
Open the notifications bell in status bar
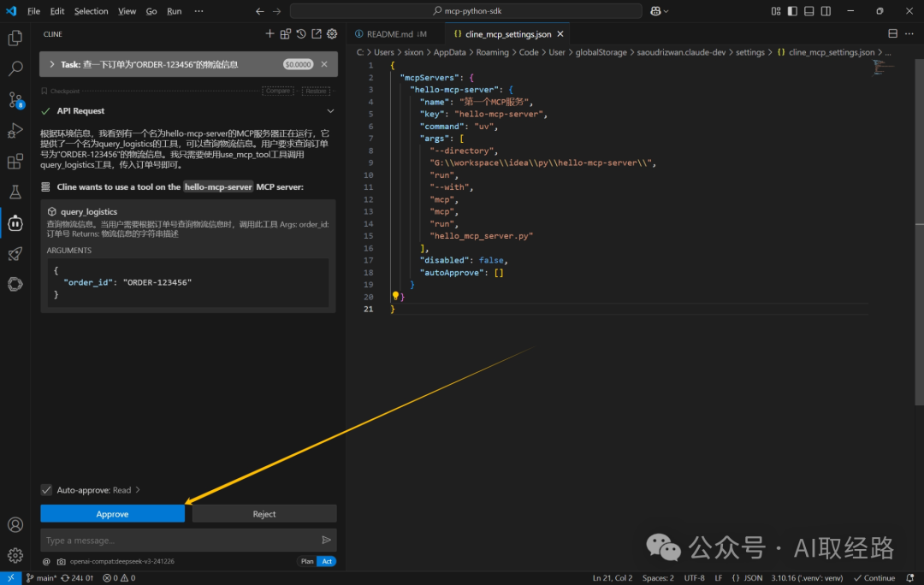(909, 578)
